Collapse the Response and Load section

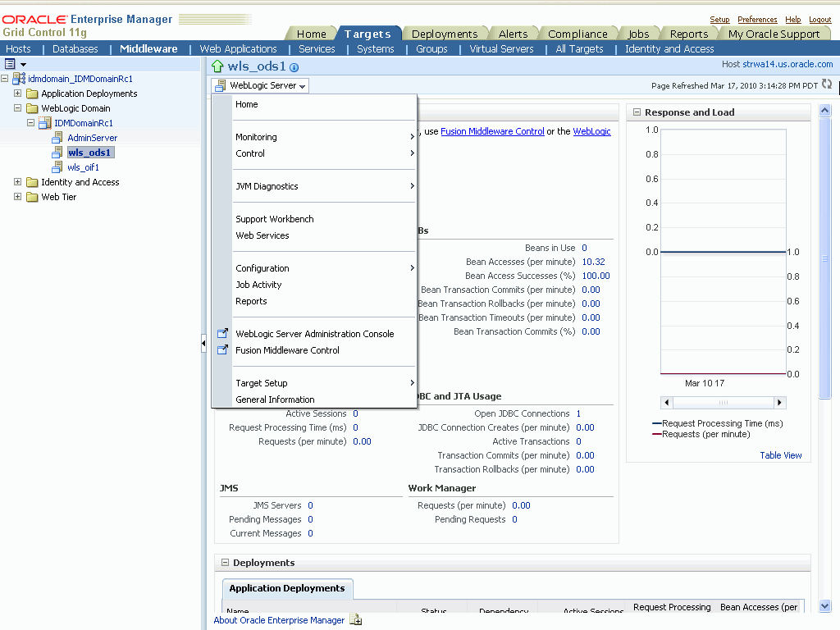[x=637, y=112]
